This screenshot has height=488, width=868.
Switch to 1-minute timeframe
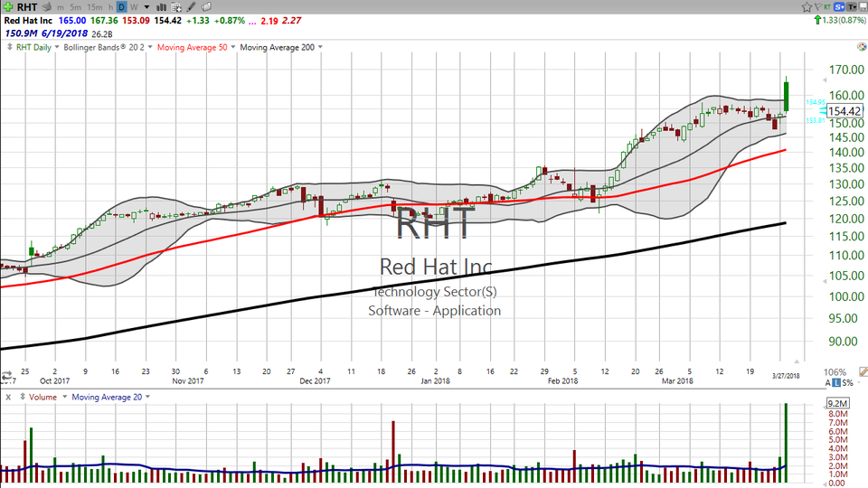click(60, 7)
